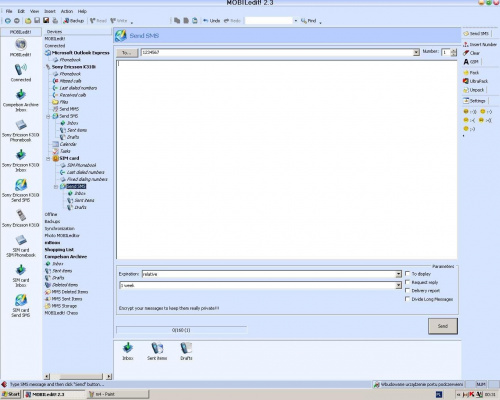Viewport: 500px width, 400px height.
Task: Collapse the SIM card tree node
Action: tap(48, 159)
